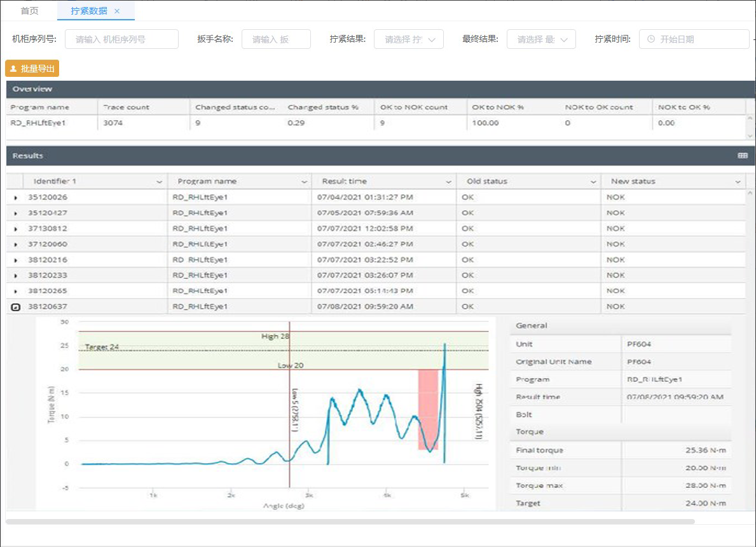Open the 开始日期 date picker field
The height and width of the screenshot is (547, 756).
[694, 39]
